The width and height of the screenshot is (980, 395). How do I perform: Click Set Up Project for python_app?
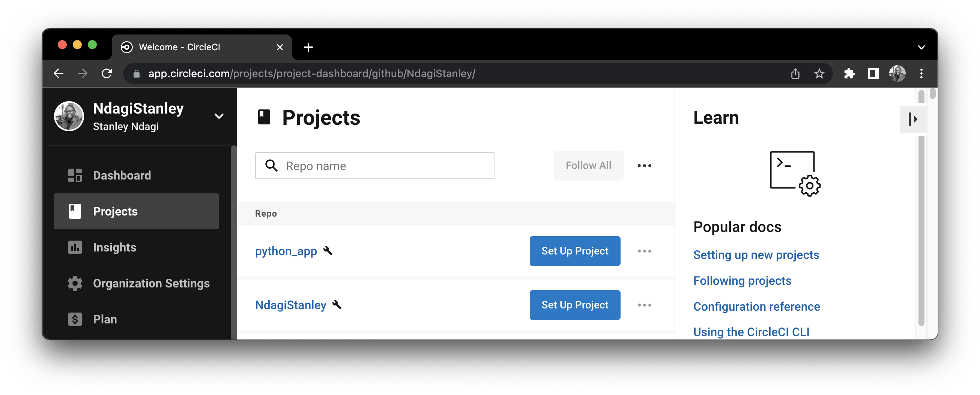574,251
